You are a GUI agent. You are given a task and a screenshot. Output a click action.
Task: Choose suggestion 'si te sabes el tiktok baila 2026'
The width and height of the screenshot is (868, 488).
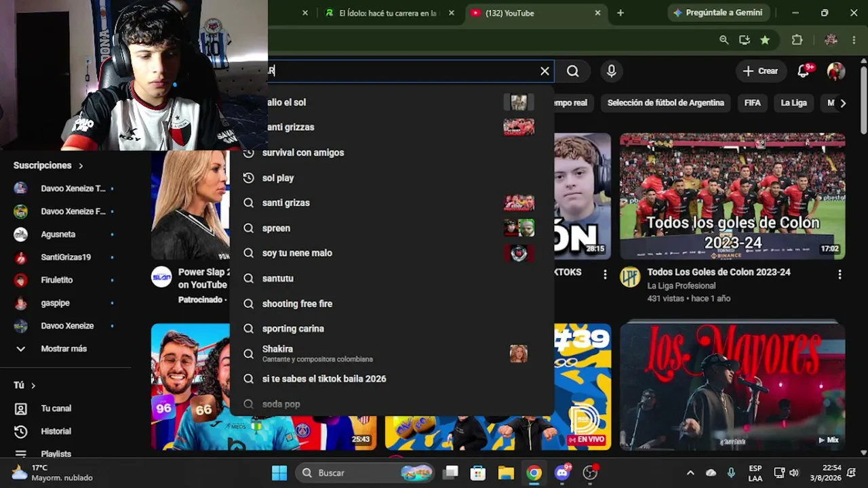point(392,379)
